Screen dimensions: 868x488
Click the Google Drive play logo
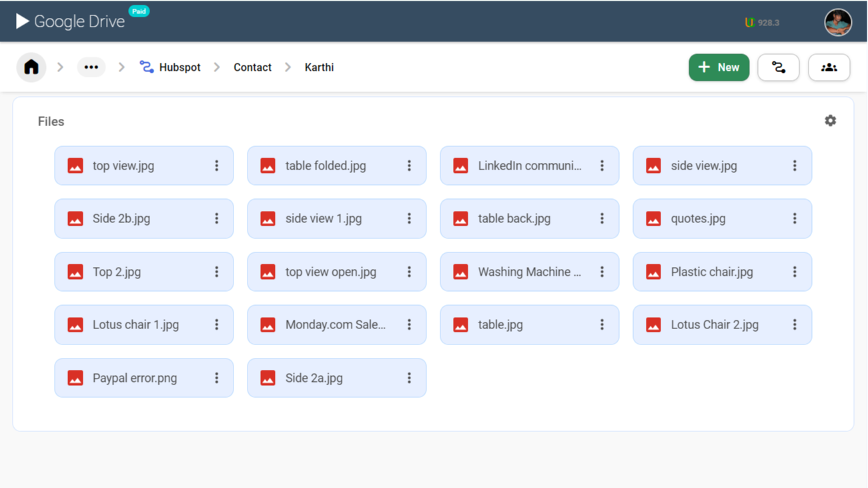point(22,21)
